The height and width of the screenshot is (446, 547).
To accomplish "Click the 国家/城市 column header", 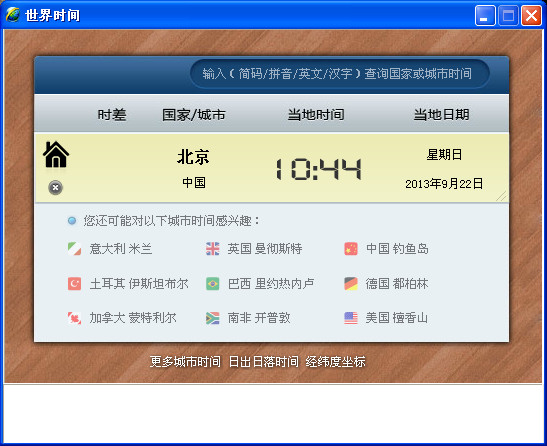I will (194, 114).
